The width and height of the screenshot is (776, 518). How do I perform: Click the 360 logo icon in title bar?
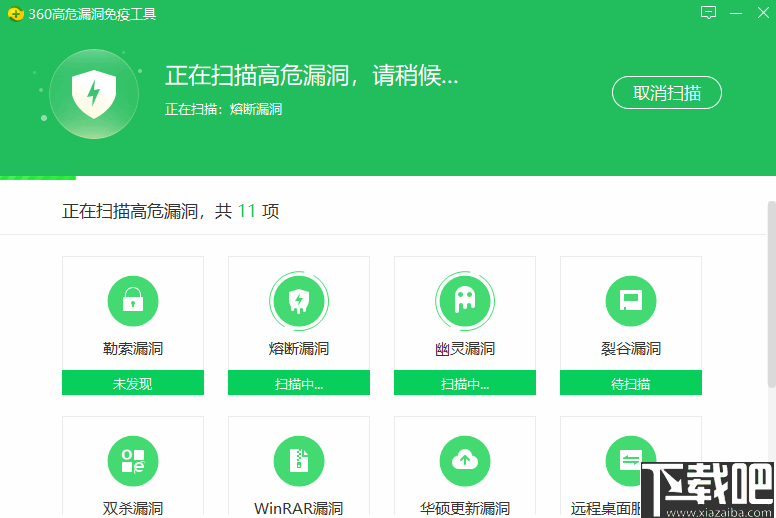click(x=15, y=14)
